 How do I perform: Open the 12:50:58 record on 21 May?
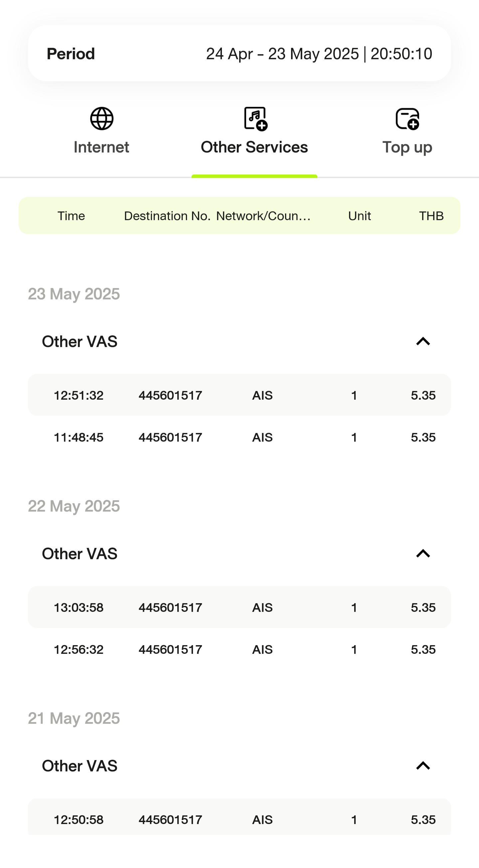pos(239,819)
